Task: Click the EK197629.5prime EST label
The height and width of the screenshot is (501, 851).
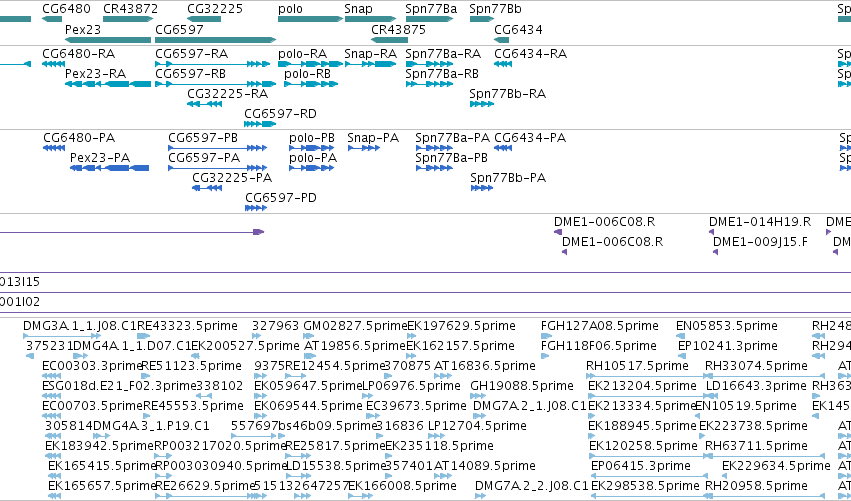Action: [461, 326]
